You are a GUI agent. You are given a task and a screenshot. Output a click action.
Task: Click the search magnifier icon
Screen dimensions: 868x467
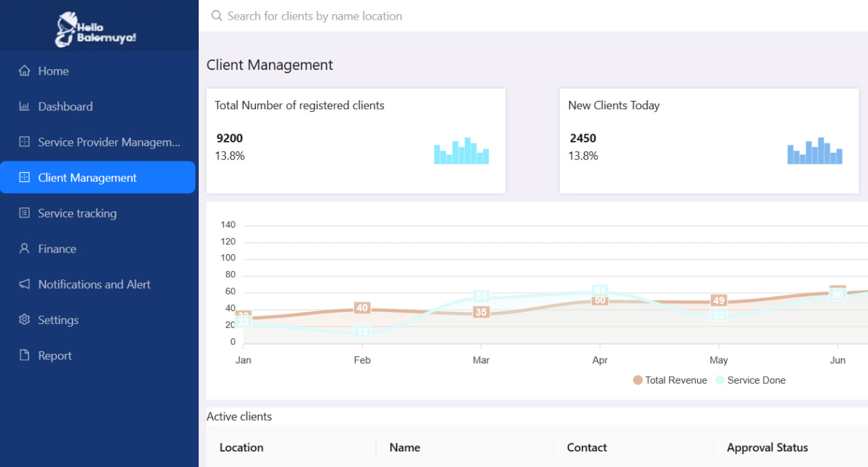217,16
